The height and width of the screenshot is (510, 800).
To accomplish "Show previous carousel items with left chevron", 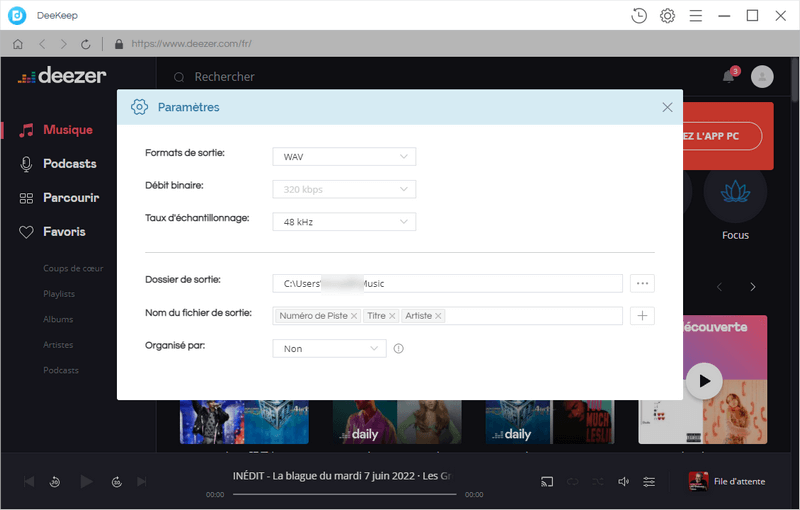I will coord(719,287).
